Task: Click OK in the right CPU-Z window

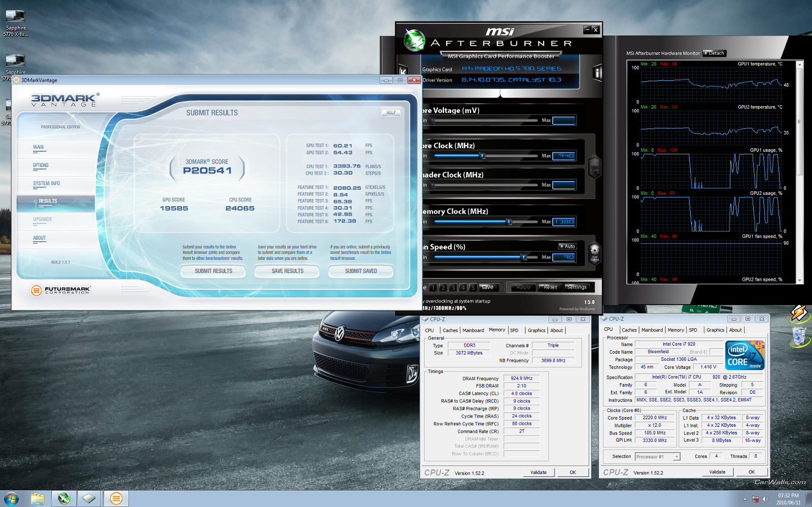Action: coord(752,472)
